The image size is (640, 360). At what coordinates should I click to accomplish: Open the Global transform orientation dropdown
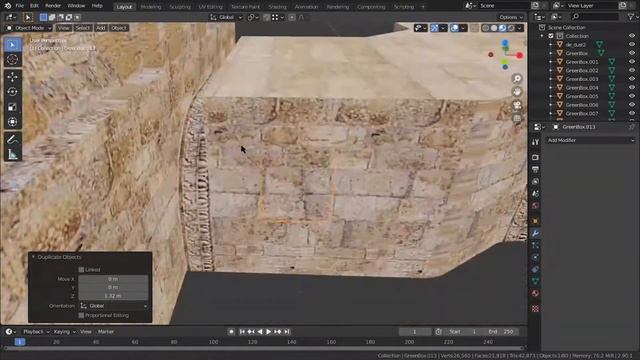click(x=226, y=18)
